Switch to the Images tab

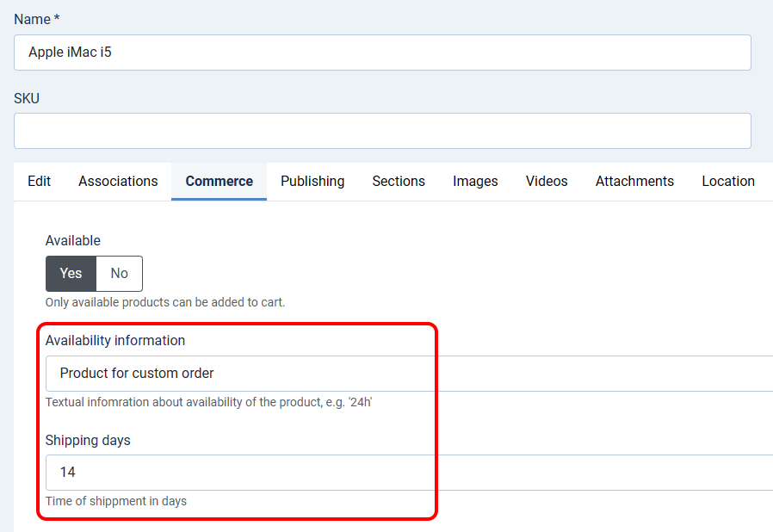(x=475, y=182)
